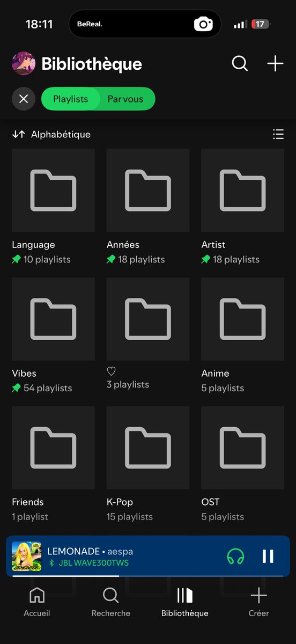The image size is (296, 644).
Task: Tap the 18:11 clock in status bar
Action: 40,24
